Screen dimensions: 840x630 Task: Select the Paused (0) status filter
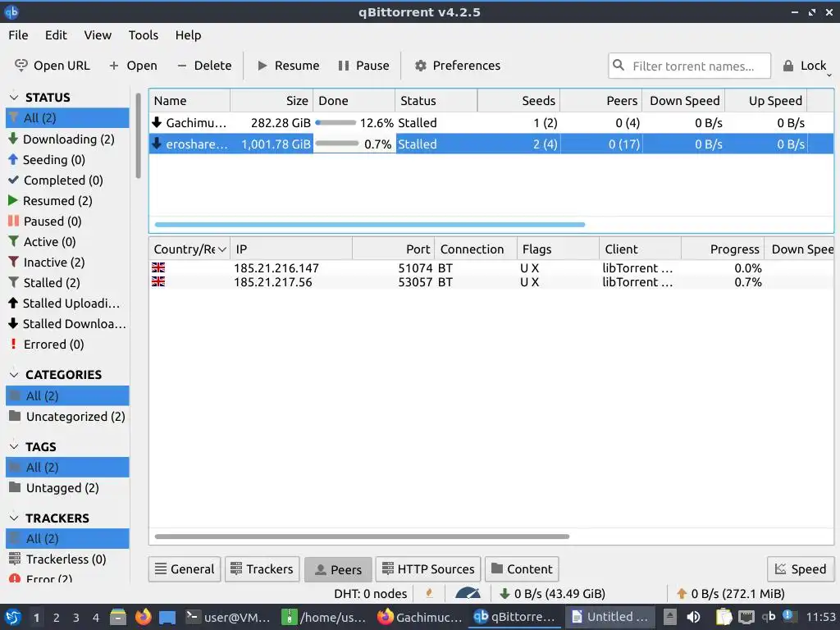67,221
